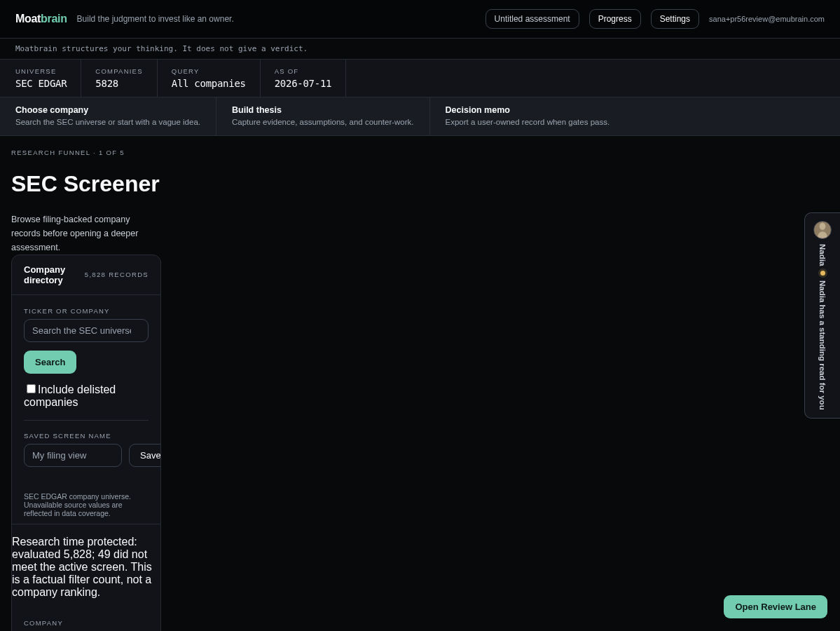Open the Progress page
The height and width of the screenshot is (631, 840).
[614, 19]
